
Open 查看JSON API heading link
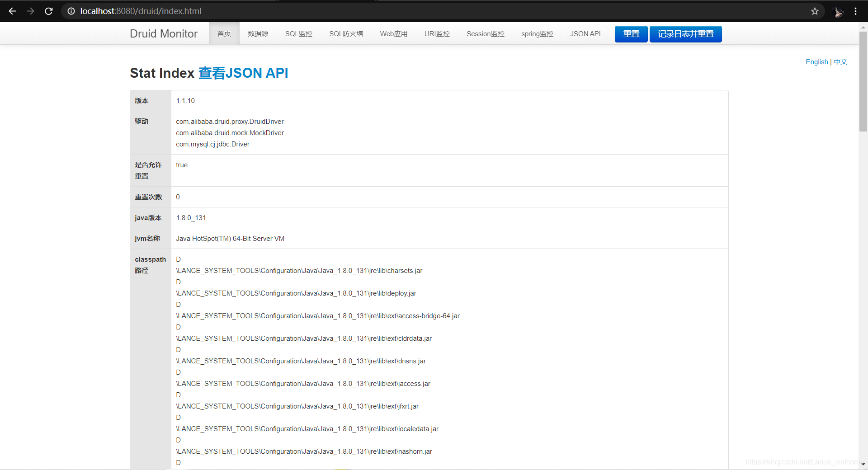(243, 73)
